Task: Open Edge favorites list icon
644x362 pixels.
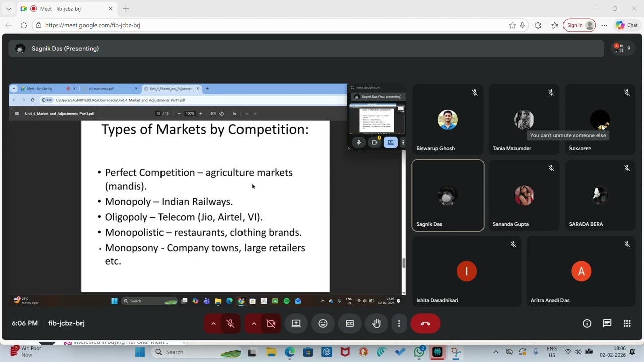Action: 554,25
